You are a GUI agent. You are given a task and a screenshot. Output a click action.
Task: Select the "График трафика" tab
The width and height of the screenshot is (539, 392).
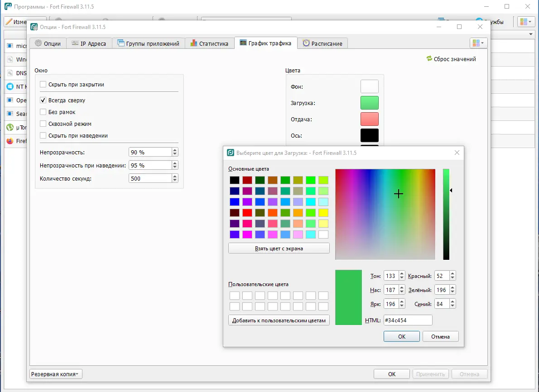click(265, 43)
